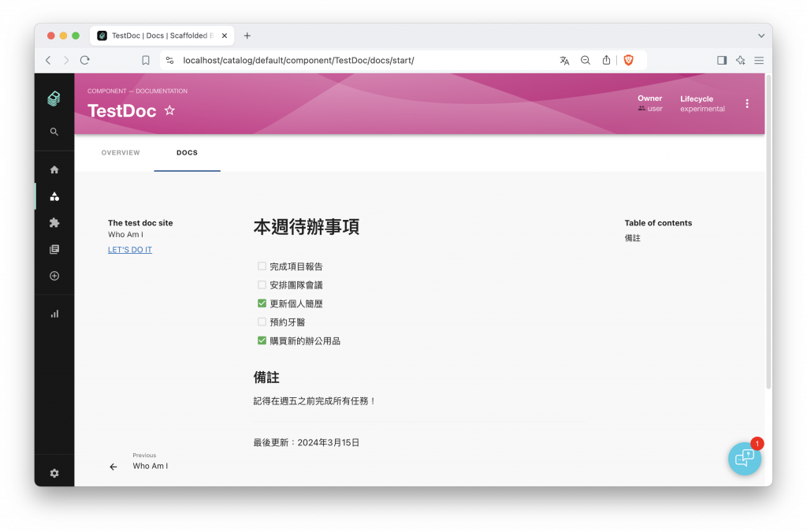
Task: Click the share page icon
Action: (x=606, y=60)
